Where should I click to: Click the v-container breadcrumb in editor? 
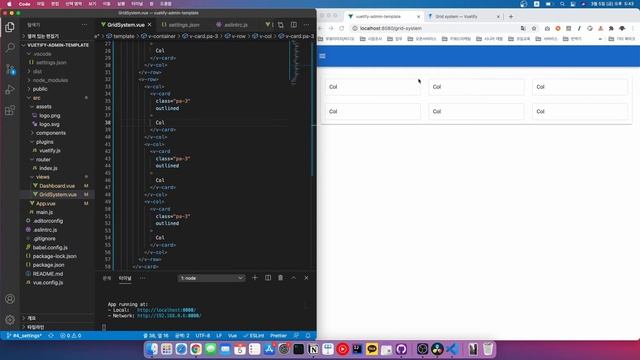pyautogui.click(x=159, y=36)
